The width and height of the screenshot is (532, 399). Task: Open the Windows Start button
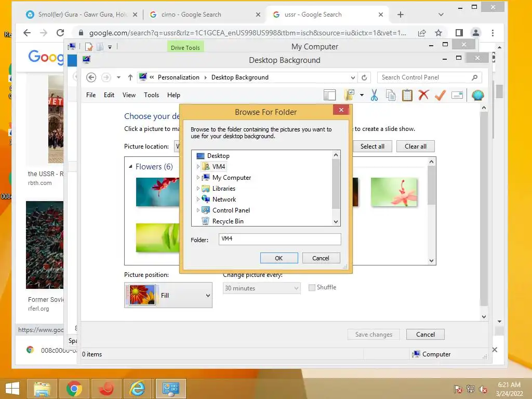[12, 389]
